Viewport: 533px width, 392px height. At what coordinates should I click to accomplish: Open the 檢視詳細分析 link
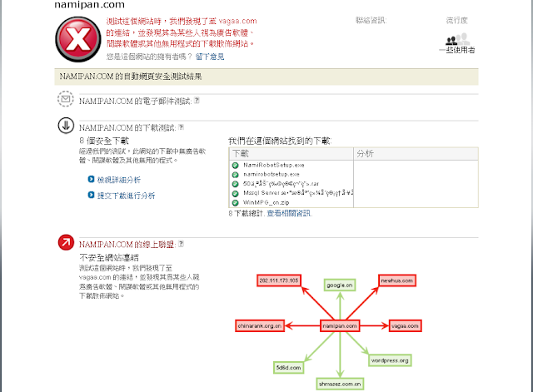click(118, 180)
